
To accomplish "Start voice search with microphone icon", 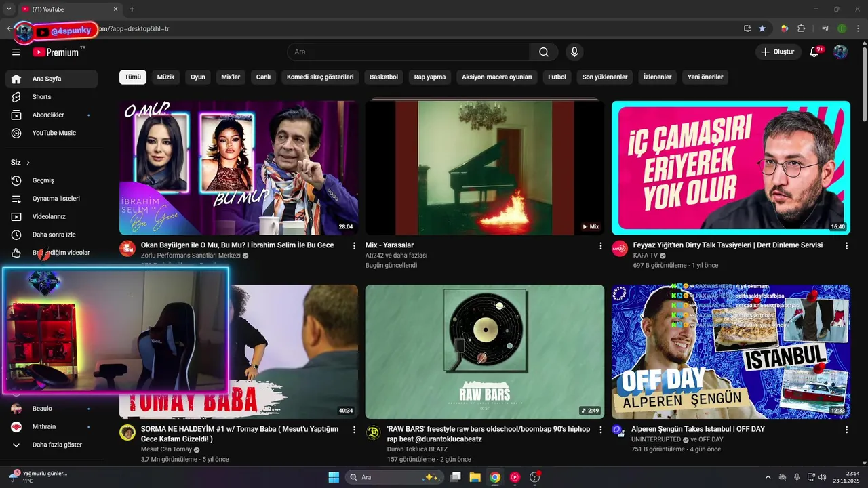I will [x=574, y=52].
